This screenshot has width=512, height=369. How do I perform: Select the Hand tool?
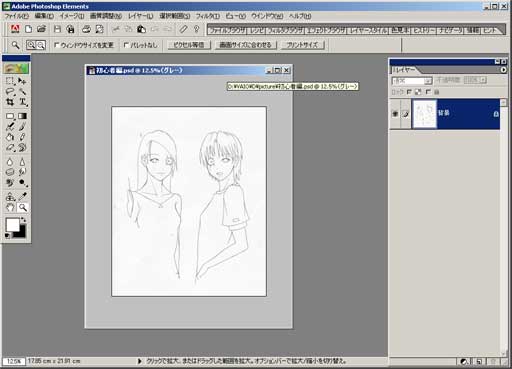point(10,207)
